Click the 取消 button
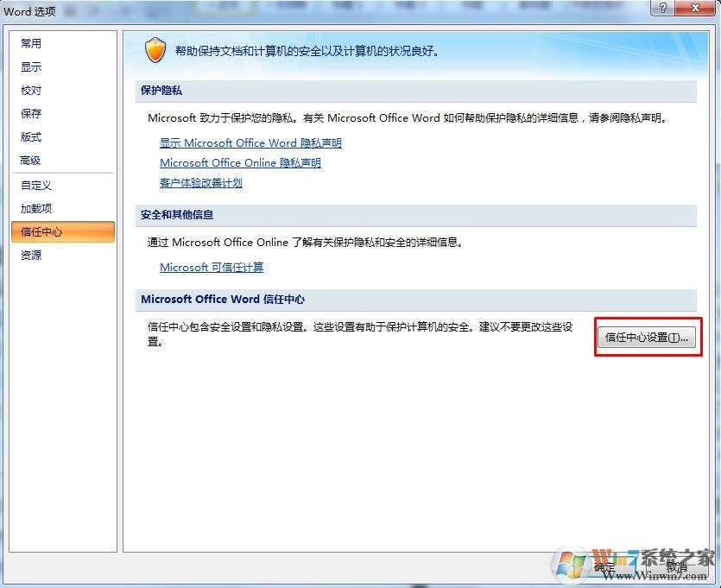The height and width of the screenshot is (588, 721). click(x=677, y=567)
